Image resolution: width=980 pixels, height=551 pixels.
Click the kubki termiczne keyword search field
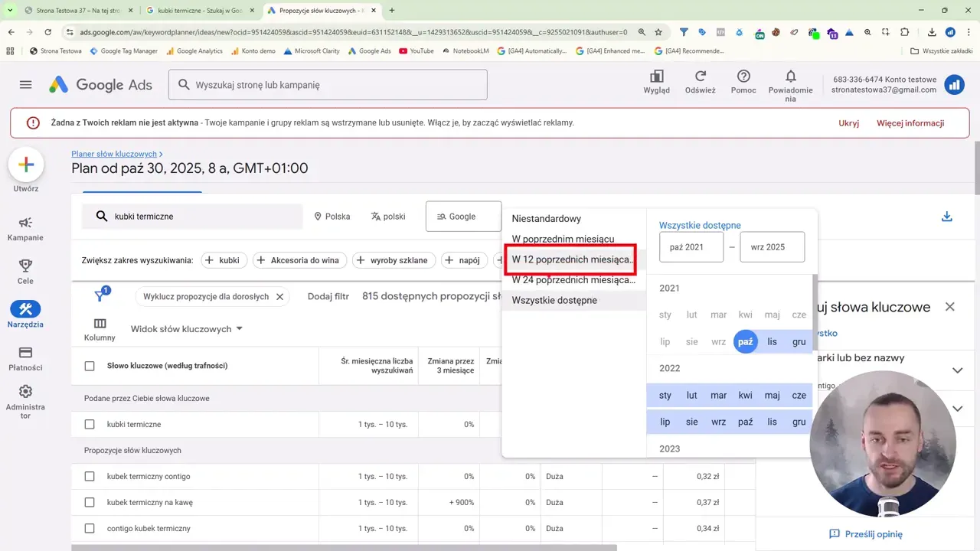click(x=192, y=217)
